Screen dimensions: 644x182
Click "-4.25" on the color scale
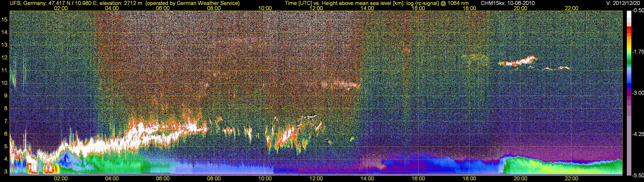(x=638, y=134)
